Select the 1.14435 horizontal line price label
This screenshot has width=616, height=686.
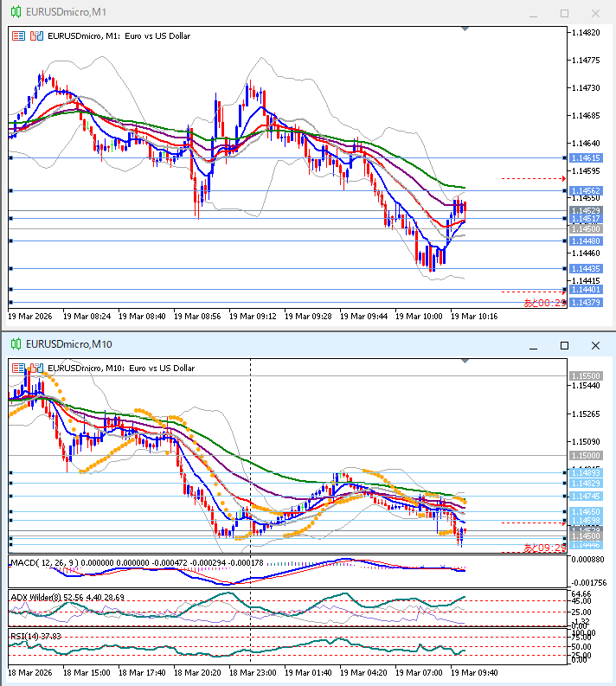586,269
